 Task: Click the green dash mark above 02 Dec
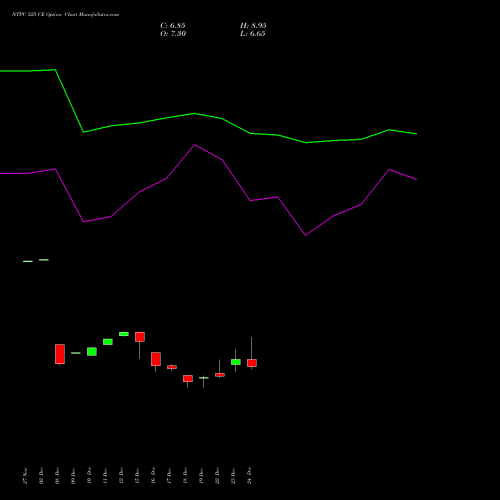[44, 260]
